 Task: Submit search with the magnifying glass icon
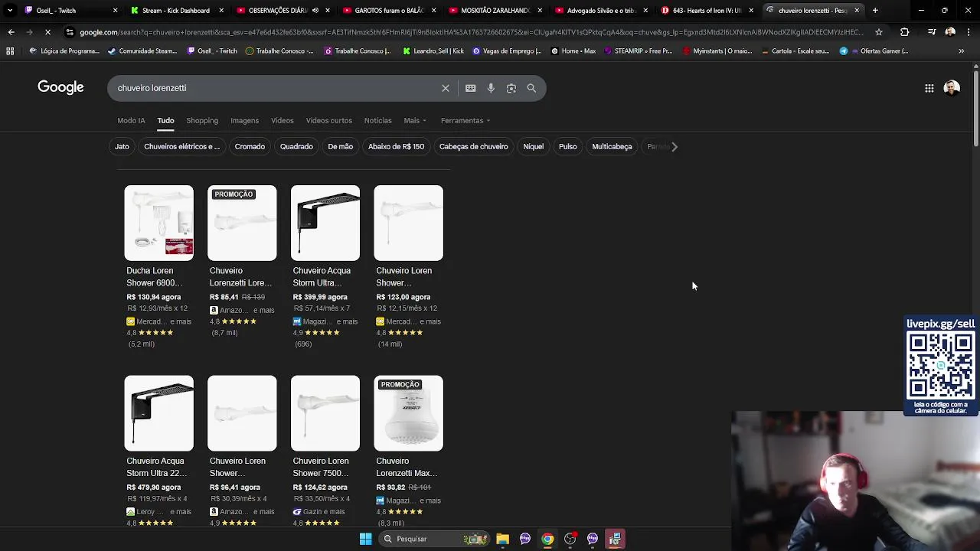coord(531,88)
